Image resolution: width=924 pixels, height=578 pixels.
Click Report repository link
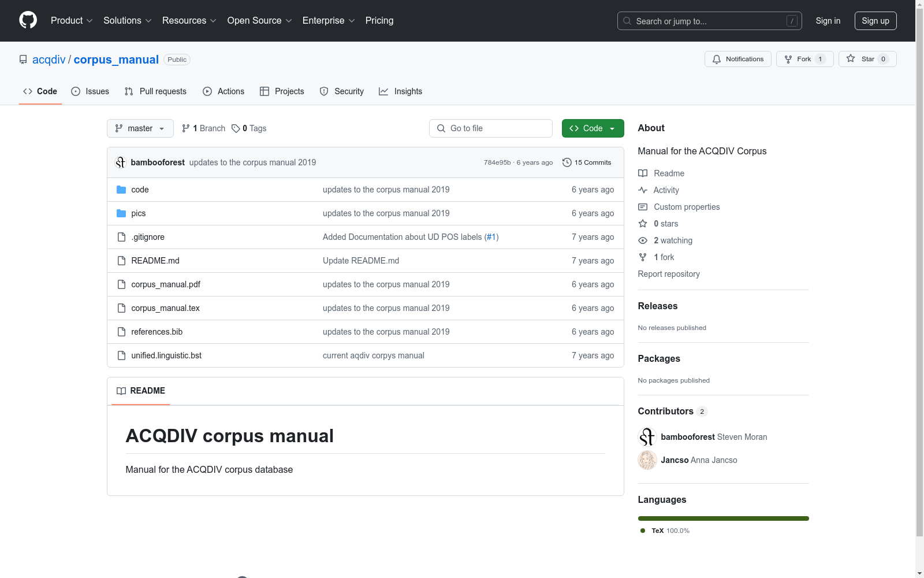pyautogui.click(x=669, y=274)
